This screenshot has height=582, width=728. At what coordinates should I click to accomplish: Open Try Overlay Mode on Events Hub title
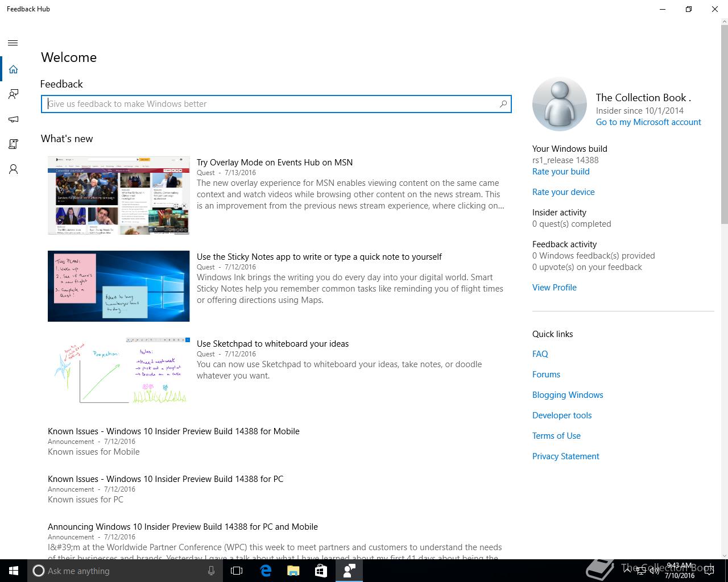click(275, 163)
